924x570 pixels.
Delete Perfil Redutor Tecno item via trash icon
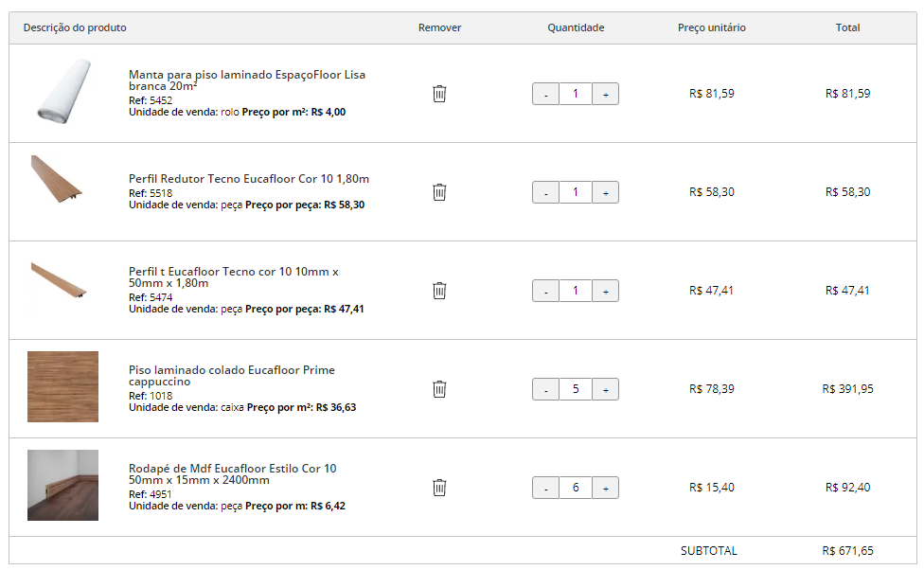(x=439, y=192)
